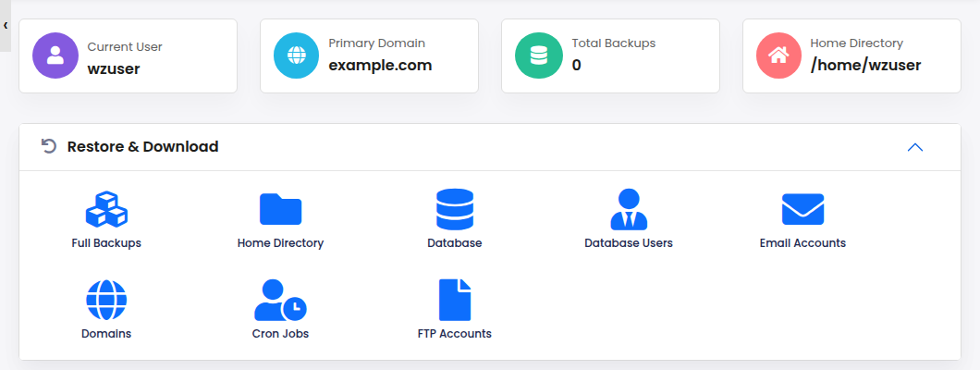Open the Full Backups cubes icon
Screen dimensions: 980x370
coord(106,209)
